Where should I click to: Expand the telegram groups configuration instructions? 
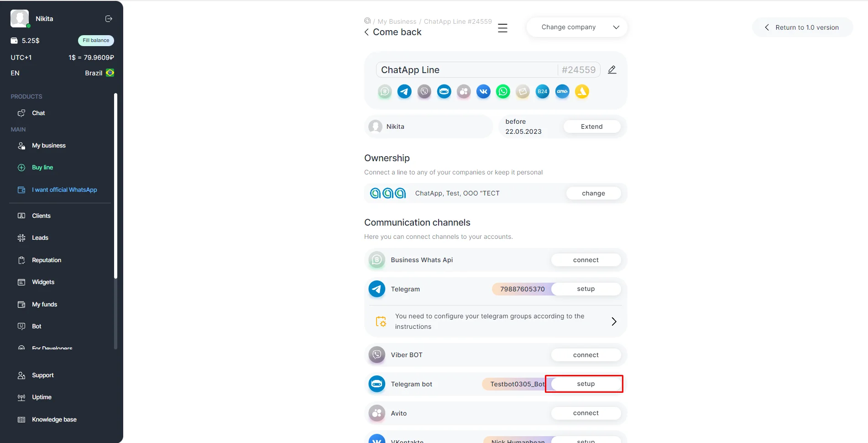point(614,322)
